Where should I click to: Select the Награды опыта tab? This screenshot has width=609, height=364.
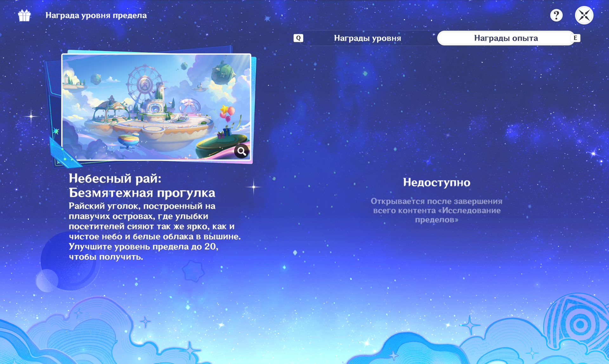(506, 38)
